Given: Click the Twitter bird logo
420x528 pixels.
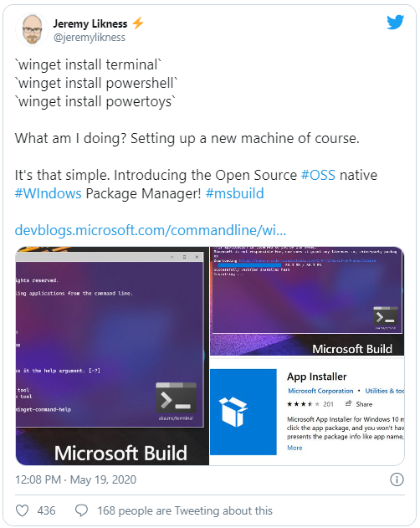Looking at the screenshot, I should [x=395, y=23].
